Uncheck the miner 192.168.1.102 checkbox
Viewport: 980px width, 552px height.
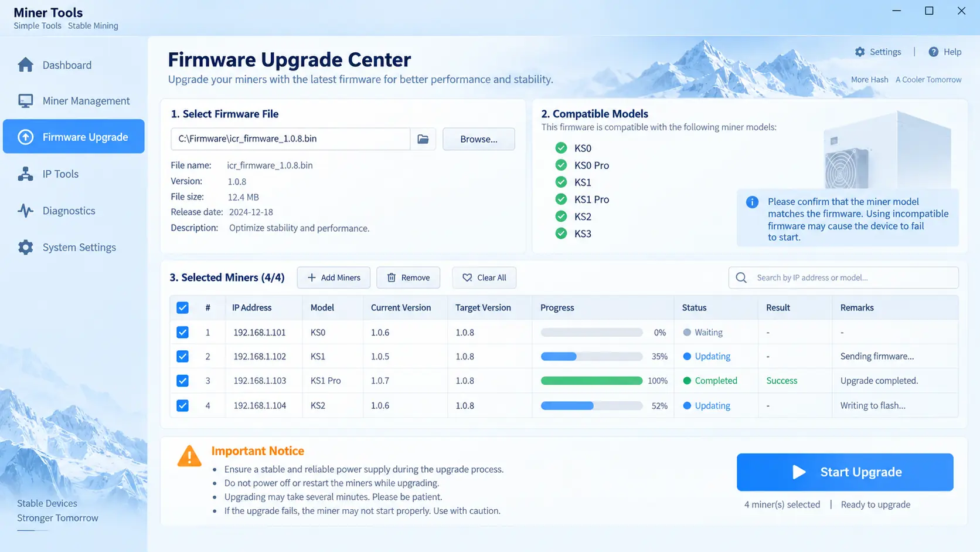(x=182, y=356)
